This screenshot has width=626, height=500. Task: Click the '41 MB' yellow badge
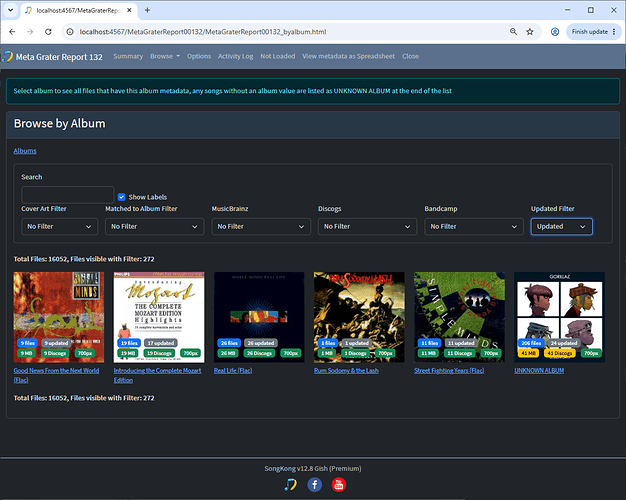coord(529,353)
